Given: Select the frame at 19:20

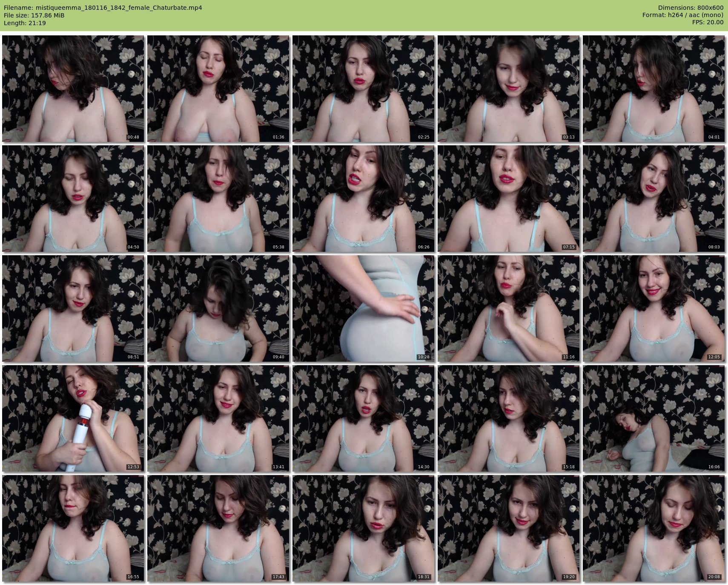Looking at the screenshot, I should [509, 528].
